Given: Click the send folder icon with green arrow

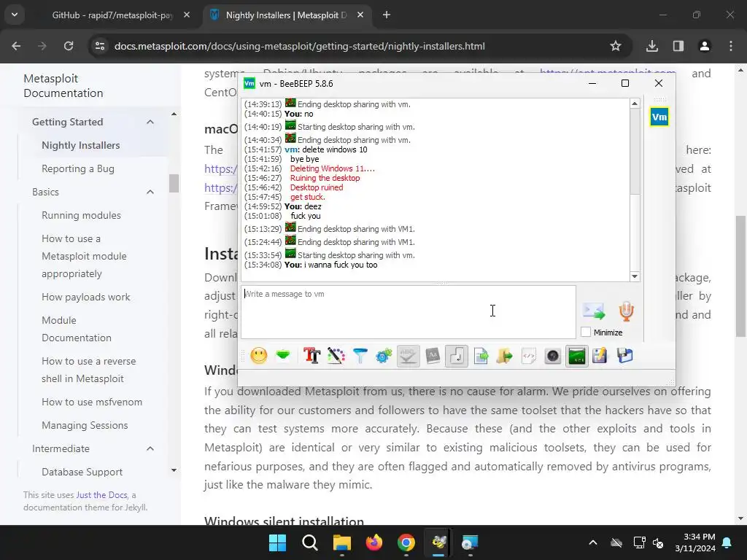Looking at the screenshot, I should point(505,356).
